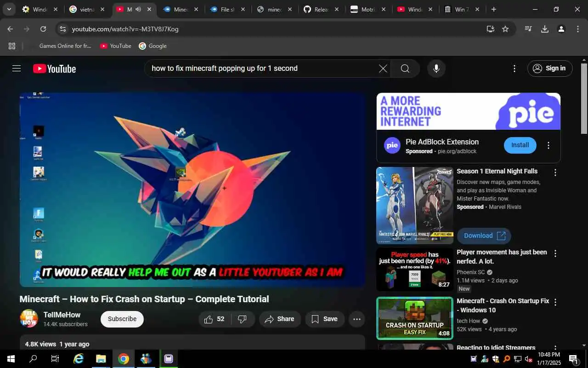Open Windows taskbar search

pos(33,359)
